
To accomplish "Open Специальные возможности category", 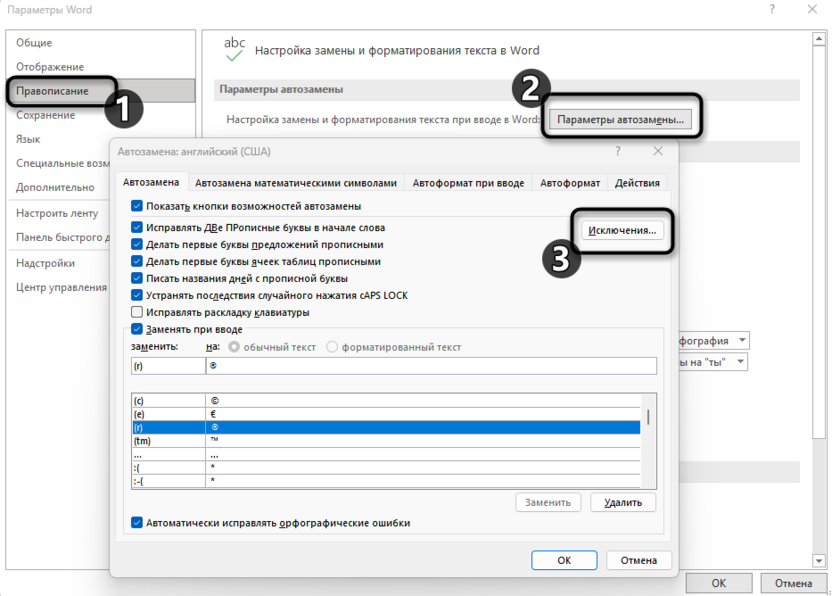I will (x=63, y=163).
